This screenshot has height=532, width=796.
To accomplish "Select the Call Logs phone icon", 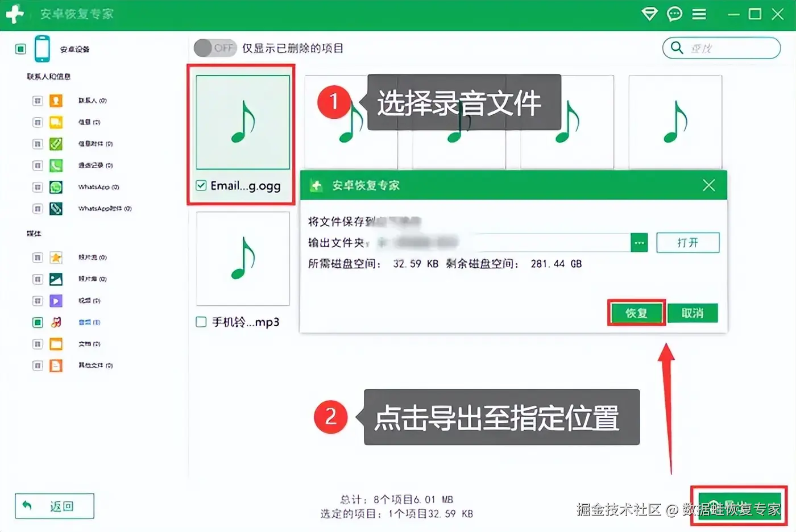I will click(x=56, y=165).
